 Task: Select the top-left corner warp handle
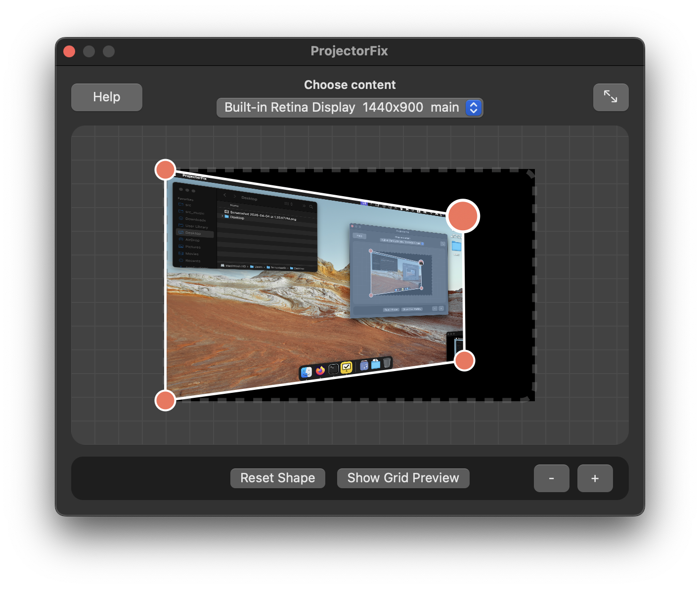165,169
